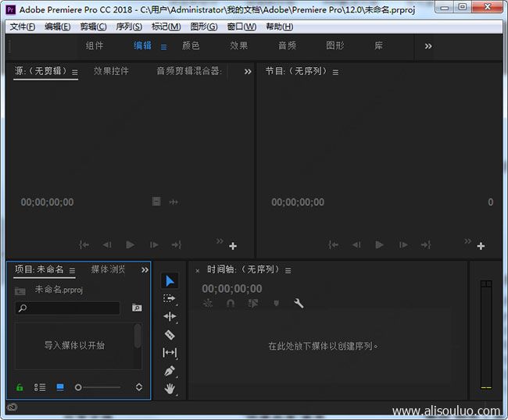Screen dimensions: 508x420
Task: Play in the Program monitor
Action: [x=379, y=245]
